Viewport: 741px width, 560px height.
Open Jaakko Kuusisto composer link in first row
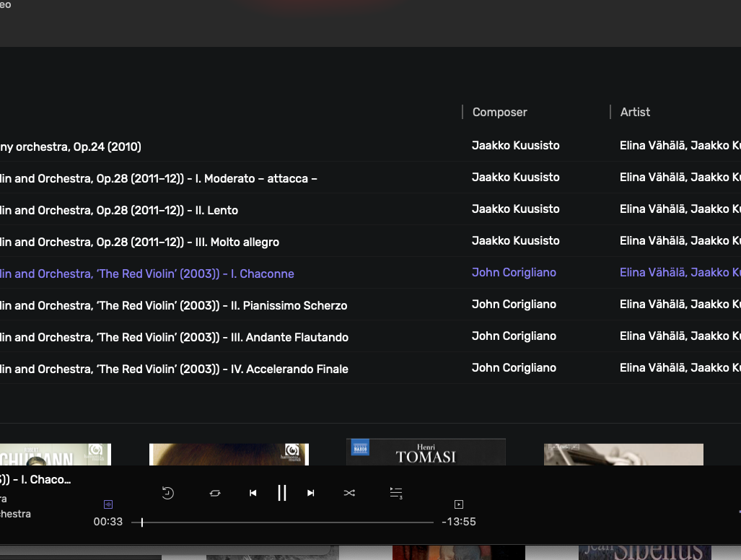tap(515, 146)
